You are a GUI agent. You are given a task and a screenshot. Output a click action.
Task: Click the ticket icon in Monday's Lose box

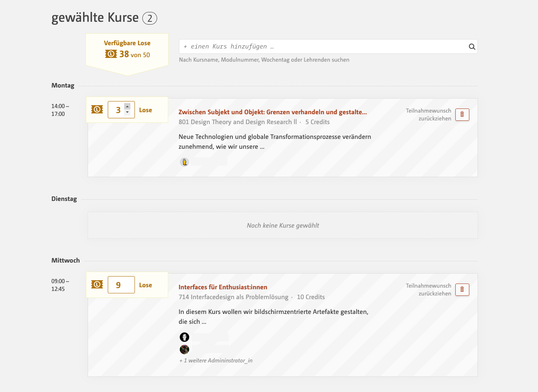97,109
